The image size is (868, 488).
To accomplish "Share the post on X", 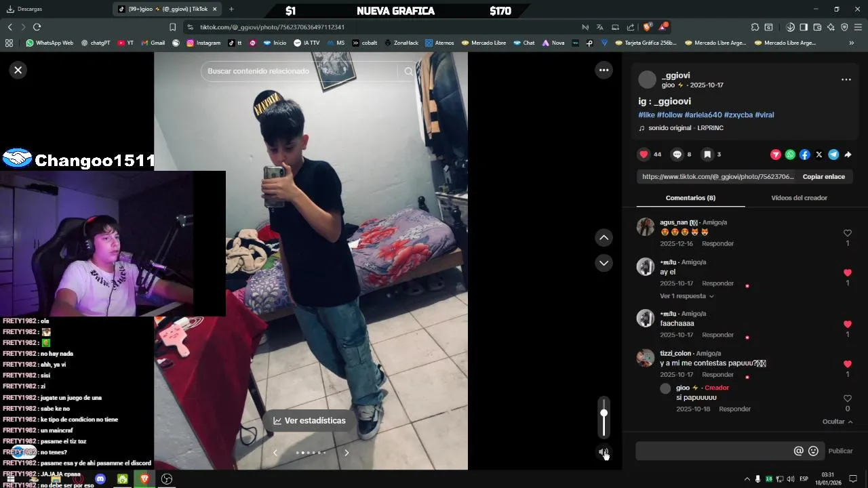I will tap(819, 155).
